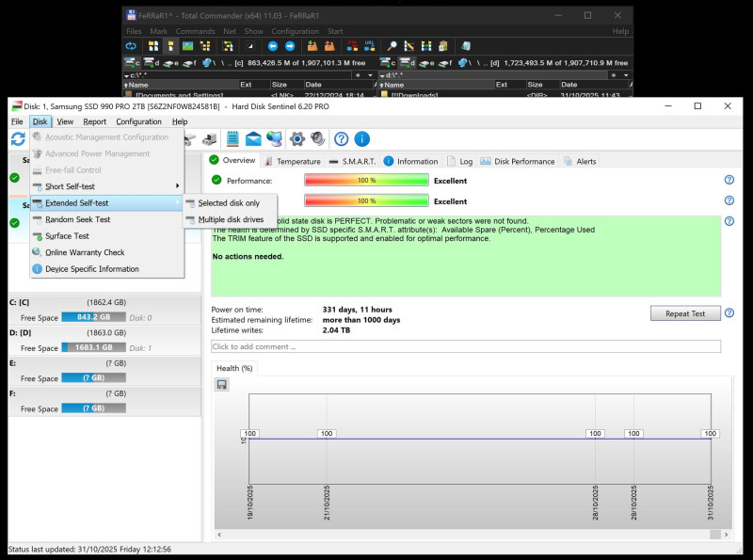Open the Help question mark toolbar icon

point(341,139)
